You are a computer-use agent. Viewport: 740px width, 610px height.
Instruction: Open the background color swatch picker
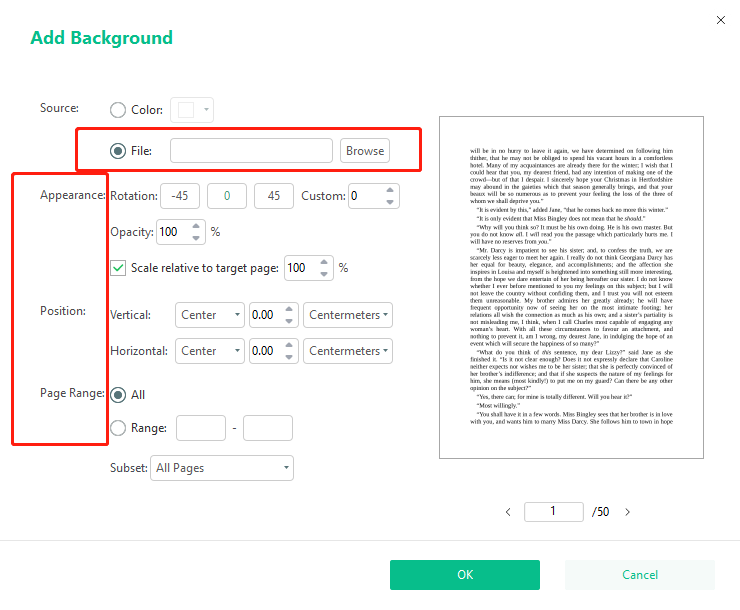tap(193, 110)
